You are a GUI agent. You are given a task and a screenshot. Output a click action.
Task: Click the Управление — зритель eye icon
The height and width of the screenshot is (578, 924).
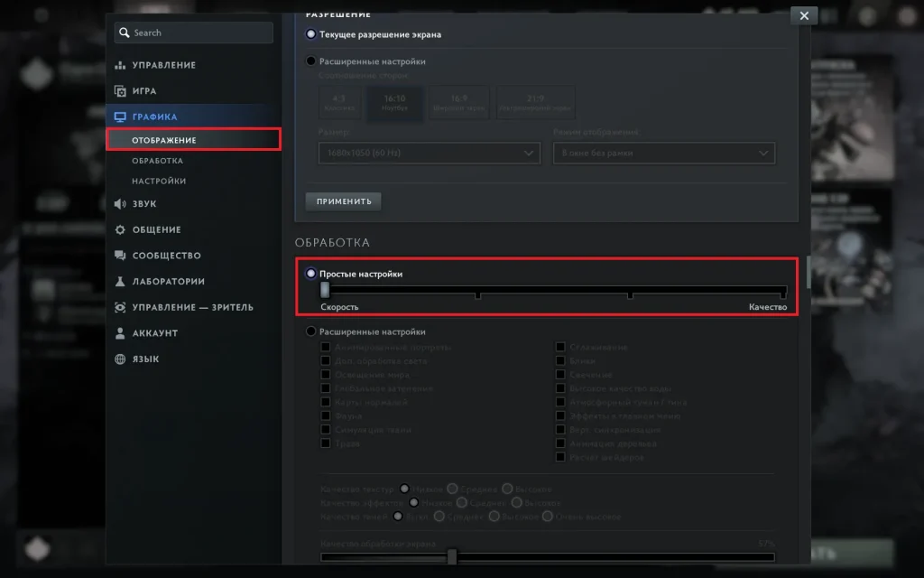point(120,307)
